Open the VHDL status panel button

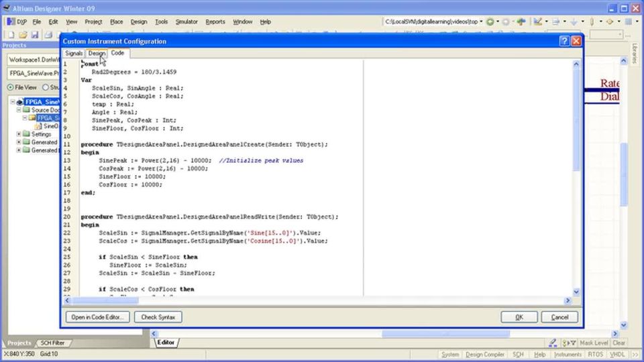coord(617,354)
